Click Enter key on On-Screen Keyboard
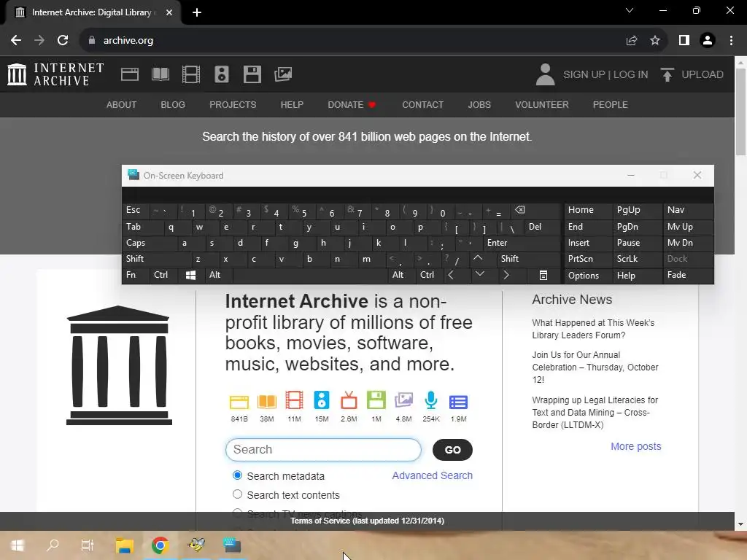 pyautogui.click(x=522, y=243)
